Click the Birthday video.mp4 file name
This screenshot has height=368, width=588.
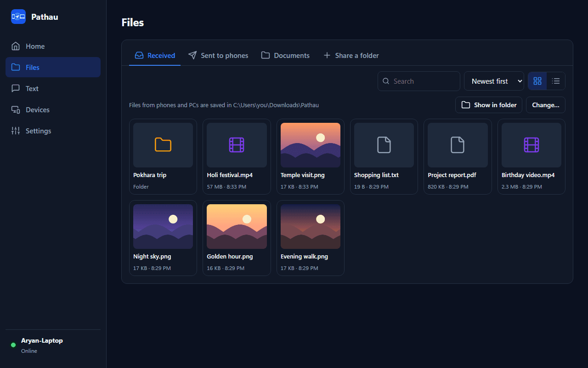pyautogui.click(x=528, y=175)
